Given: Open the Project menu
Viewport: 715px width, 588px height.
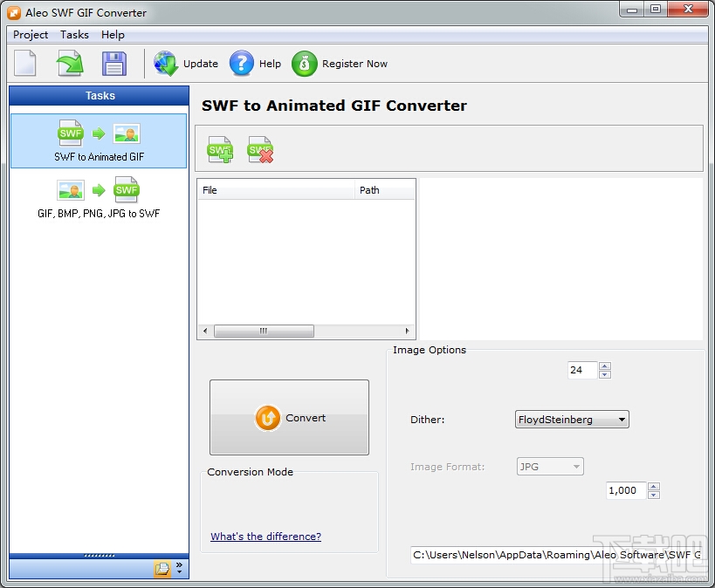Looking at the screenshot, I should point(31,35).
